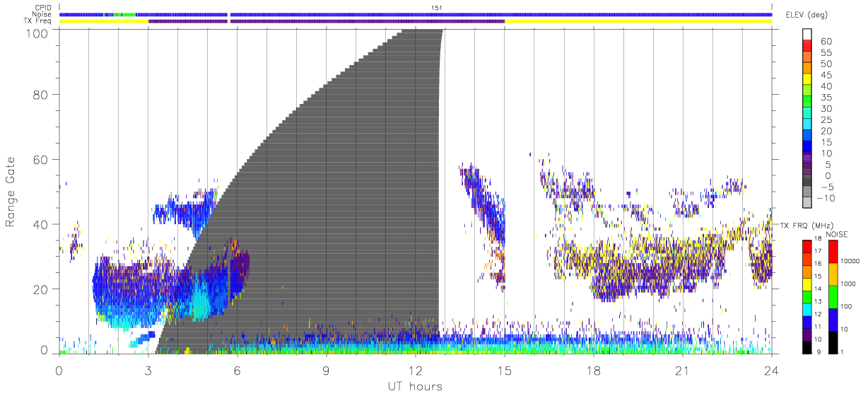Click the x-axis tick label "6"

click(x=237, y=370)
